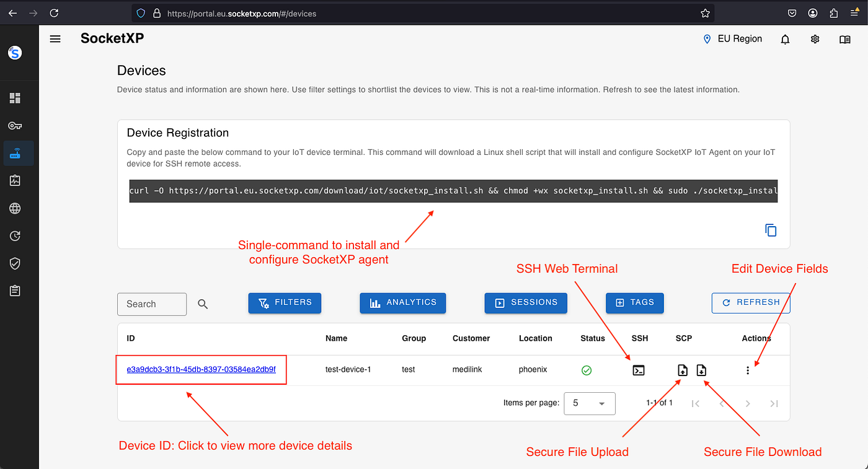Go to the first page of the table
Screen dimensions: 868x469
[x=696, y=403]
